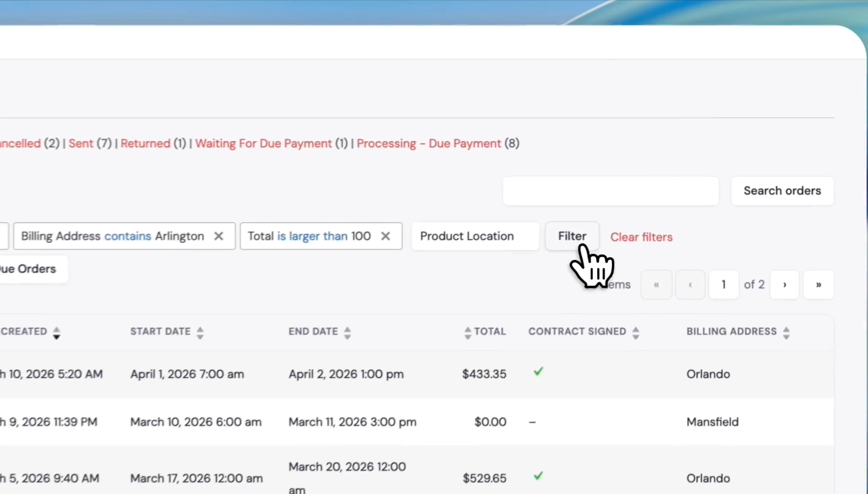Click the created date ending 5:20 AM

point(51,374)
